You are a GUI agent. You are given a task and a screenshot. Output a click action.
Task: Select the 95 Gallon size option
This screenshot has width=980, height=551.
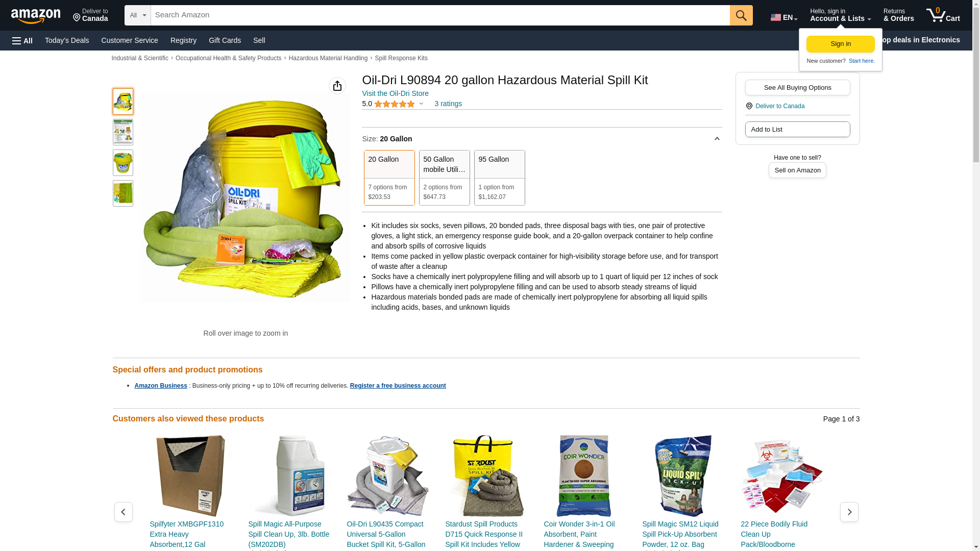click(499, 178)
